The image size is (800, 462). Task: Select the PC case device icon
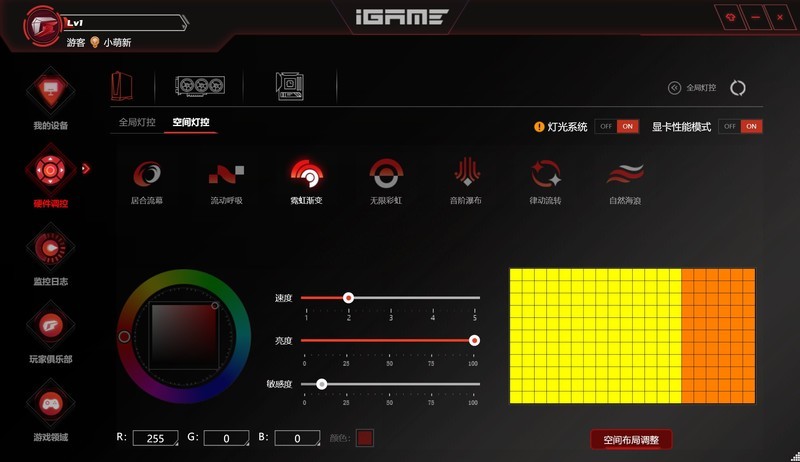122,86
